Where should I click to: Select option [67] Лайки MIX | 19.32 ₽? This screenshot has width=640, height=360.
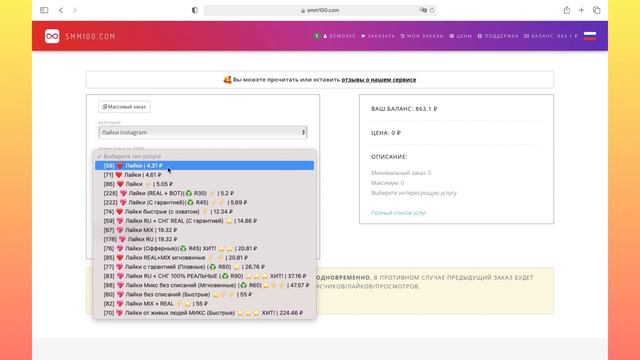click(x=204, y=230)
